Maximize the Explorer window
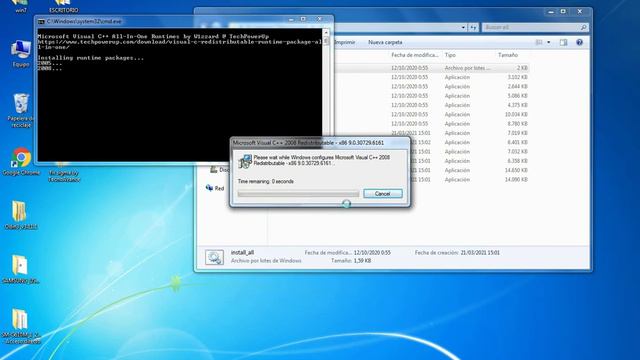 [563, 11]
